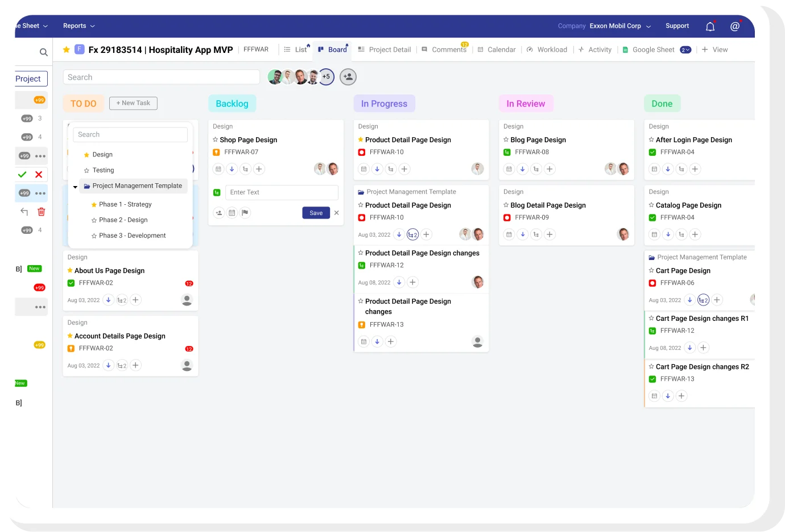Click the Project button in the sidebar
The image size is (785, 532).
coord(30,79)
